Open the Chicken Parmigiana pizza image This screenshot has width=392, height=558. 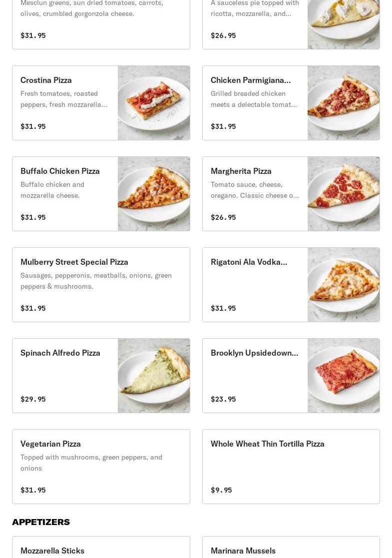[x=344, y=103]
